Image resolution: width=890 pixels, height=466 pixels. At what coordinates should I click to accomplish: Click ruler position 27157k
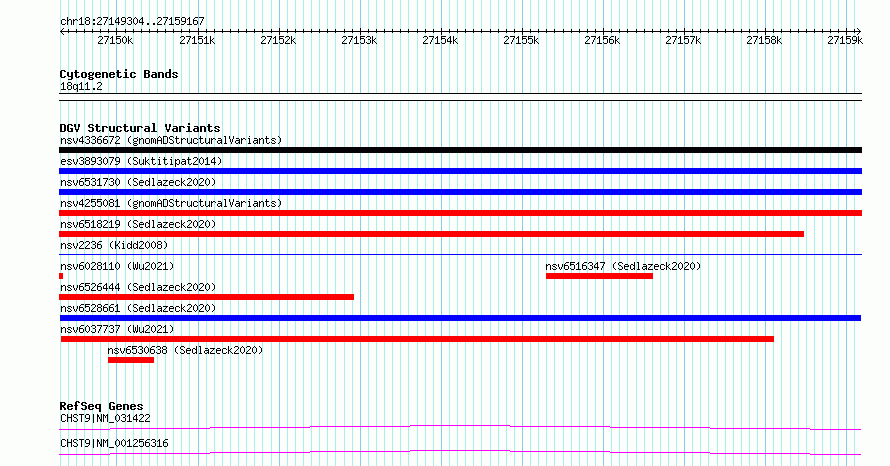pyautogui.click(x=683, y=40)
